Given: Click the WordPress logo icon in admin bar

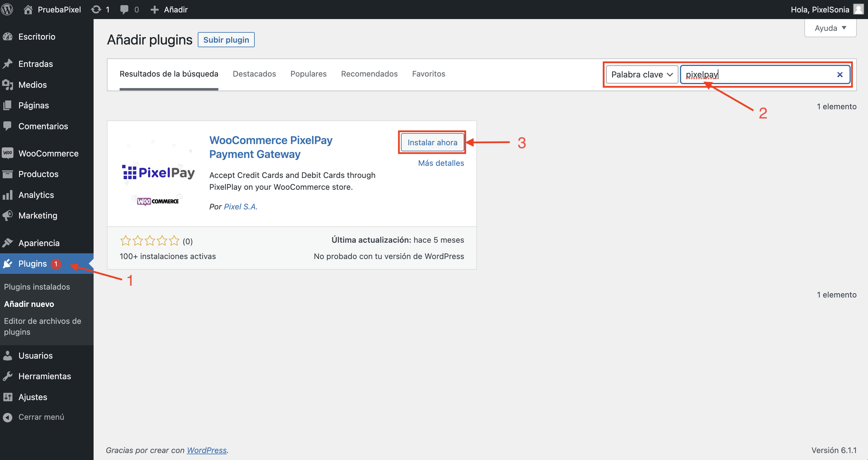Looking at the screenshot, I should [x=7, y=9].
